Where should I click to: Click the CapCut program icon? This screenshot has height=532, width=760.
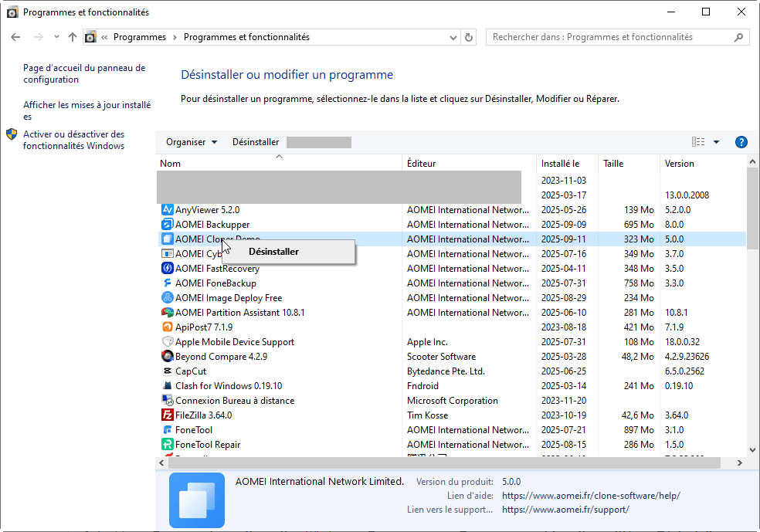[168, 371]
